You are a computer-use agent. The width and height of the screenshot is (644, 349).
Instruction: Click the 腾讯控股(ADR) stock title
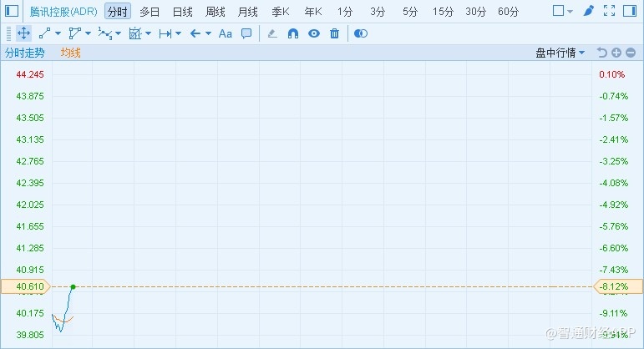63,12
